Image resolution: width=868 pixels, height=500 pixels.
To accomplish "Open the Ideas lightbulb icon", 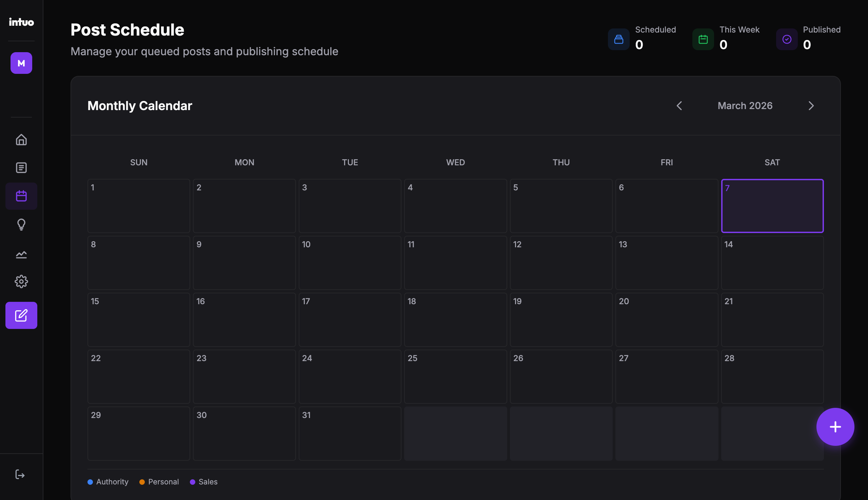I will (21, 225).
